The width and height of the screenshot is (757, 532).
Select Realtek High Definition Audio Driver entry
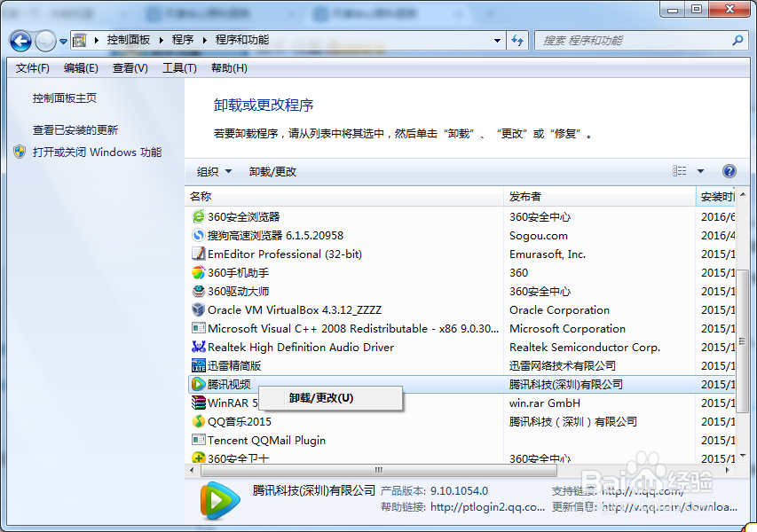point(301,348)
